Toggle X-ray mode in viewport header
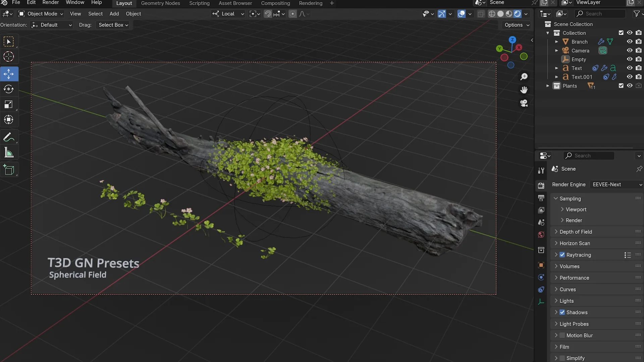The width and height of the screenshot is (644, 362). click(481, 14)
